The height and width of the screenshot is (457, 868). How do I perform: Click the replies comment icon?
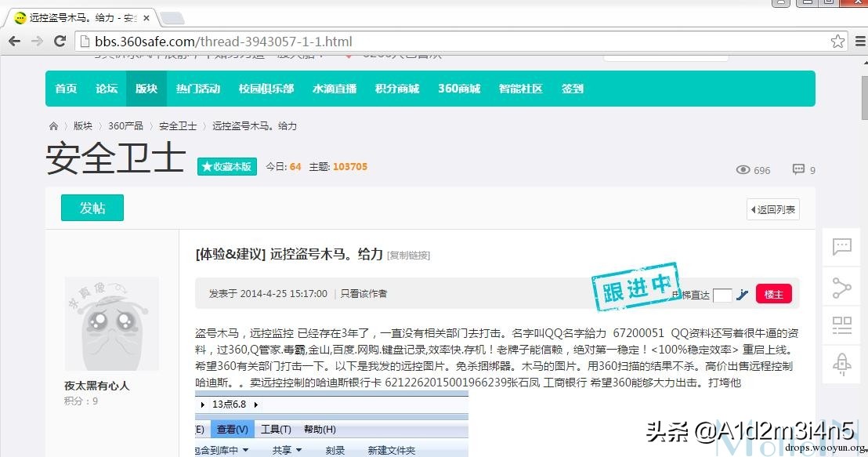(798, 169)
